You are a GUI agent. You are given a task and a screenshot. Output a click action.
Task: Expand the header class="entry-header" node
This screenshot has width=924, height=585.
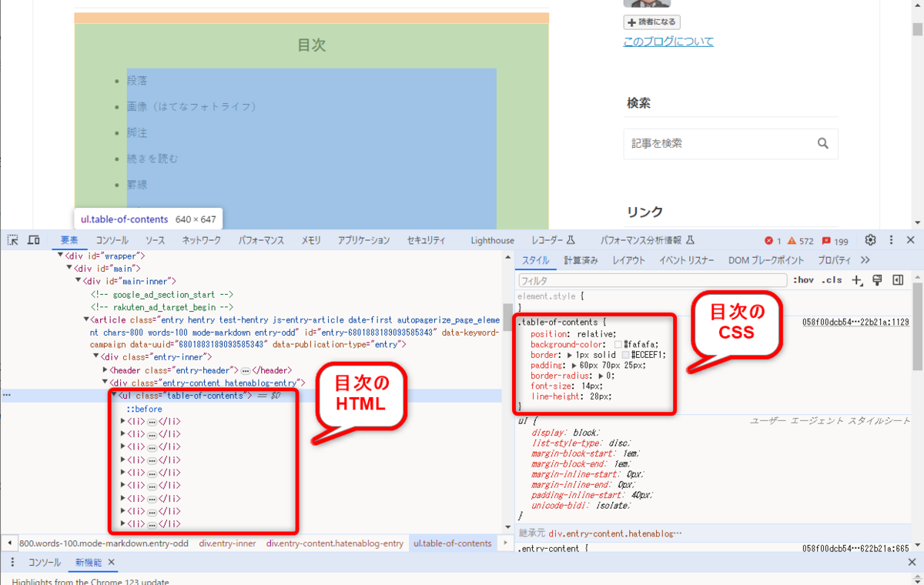click(x=105, y=370)
